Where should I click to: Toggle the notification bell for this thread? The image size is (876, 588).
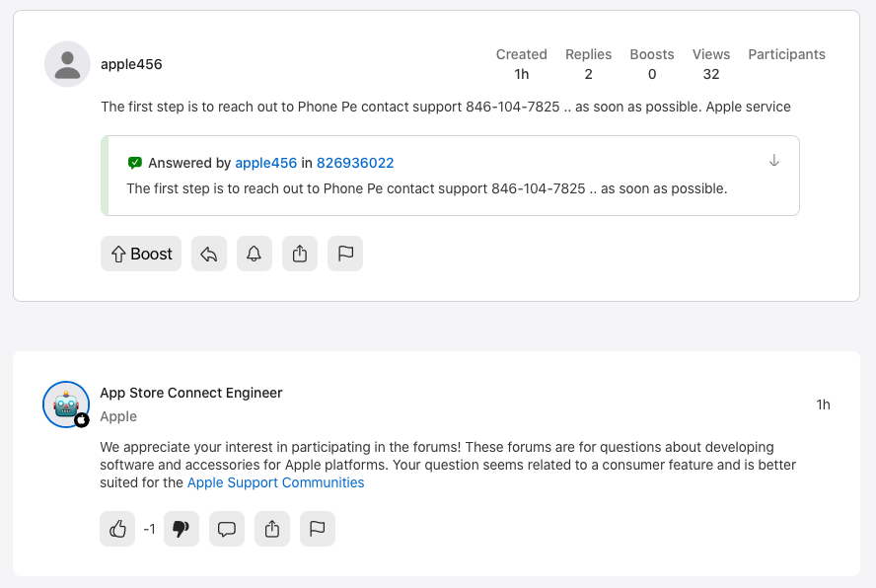[255, 254]
